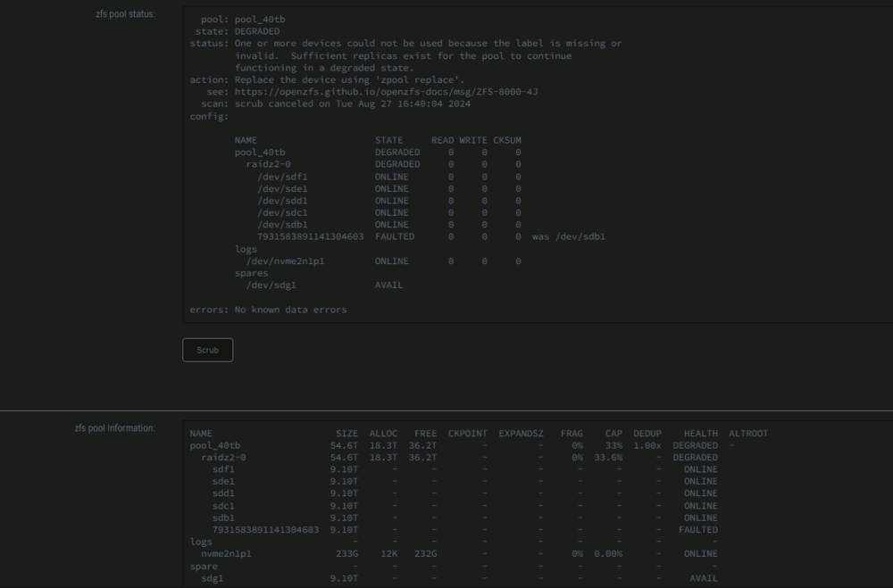This screenshot has width=893, height=588.
Task: Click FAULTED in the HEALTH column
Action: 698,529
